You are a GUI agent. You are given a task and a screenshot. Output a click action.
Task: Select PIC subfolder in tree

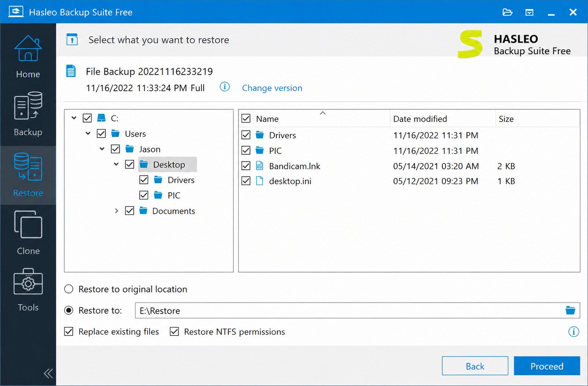pos(174,195)
